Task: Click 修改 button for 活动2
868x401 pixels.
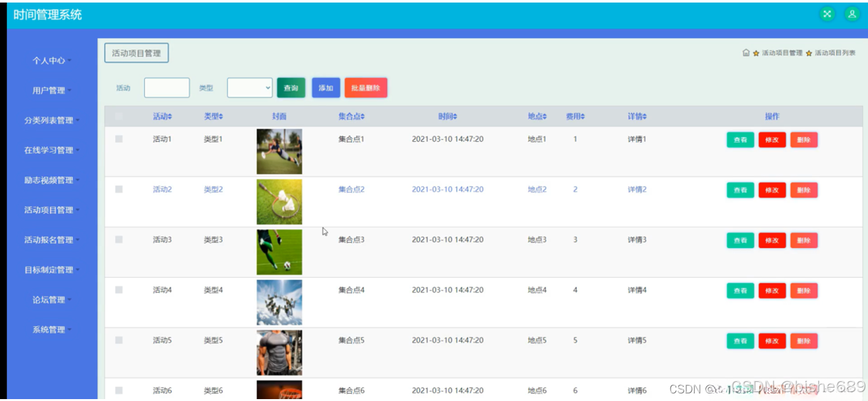Action: click(772, 190)
